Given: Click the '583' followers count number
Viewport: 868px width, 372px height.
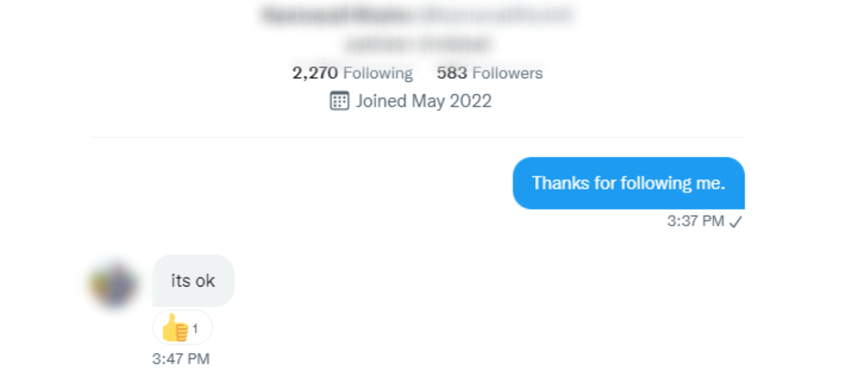Looking at the screenshot, I should tap(452, 73).
